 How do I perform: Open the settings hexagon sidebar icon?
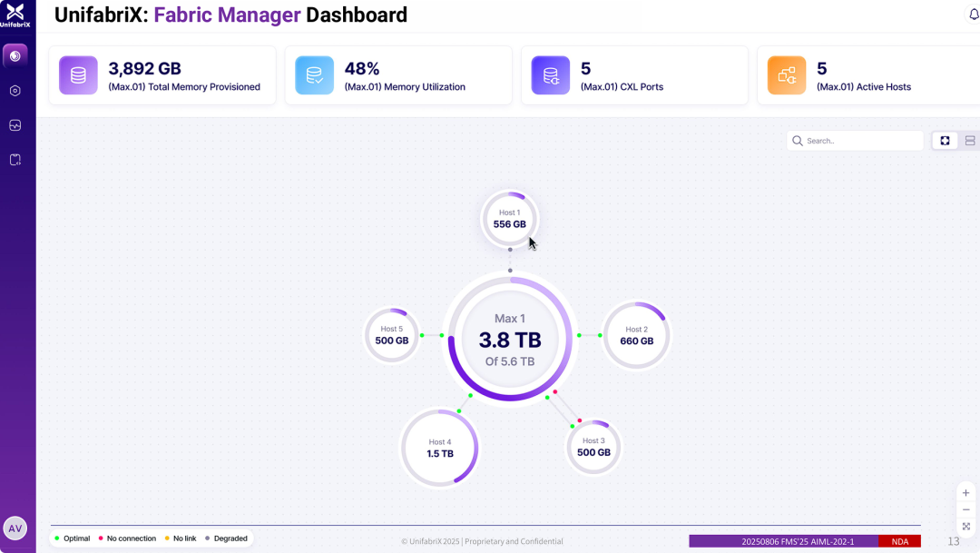tap(15, 91)
